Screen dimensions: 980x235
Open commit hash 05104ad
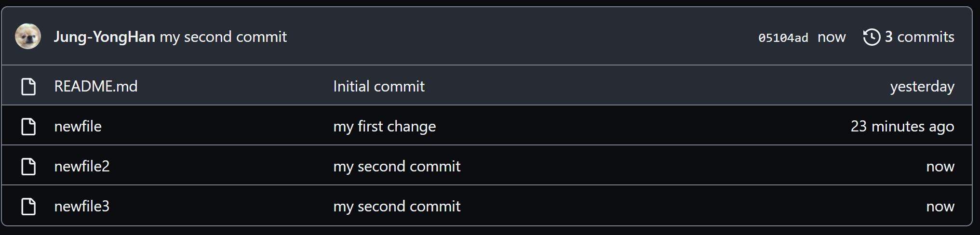coord(783,38)
